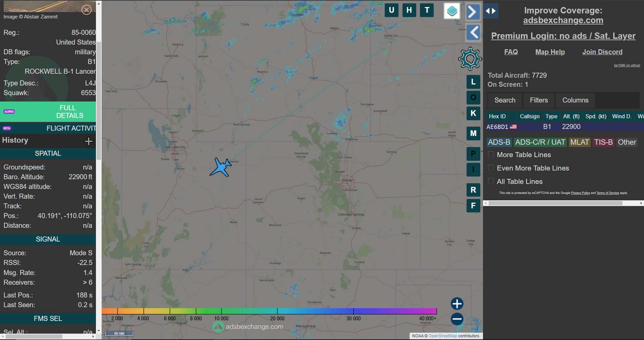The height and width of the screenshot is (340, 644).
Task: Click the P map button
Action: point(473,154)
